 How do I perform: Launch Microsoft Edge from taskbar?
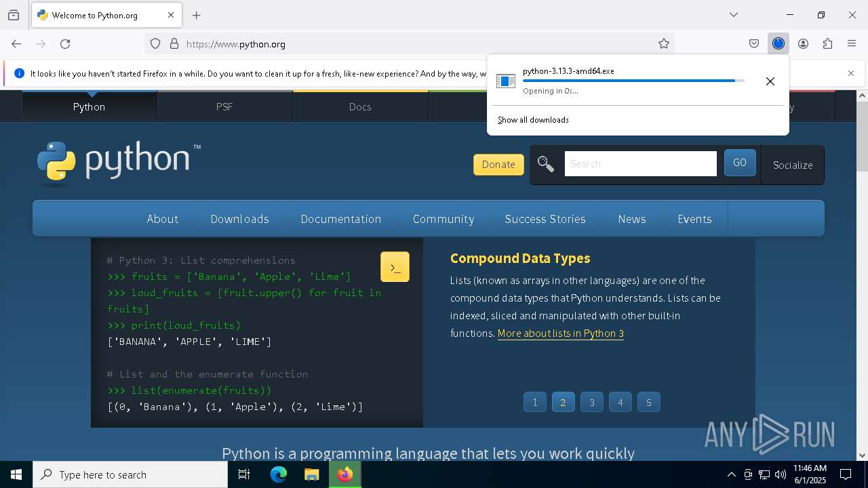279,474
